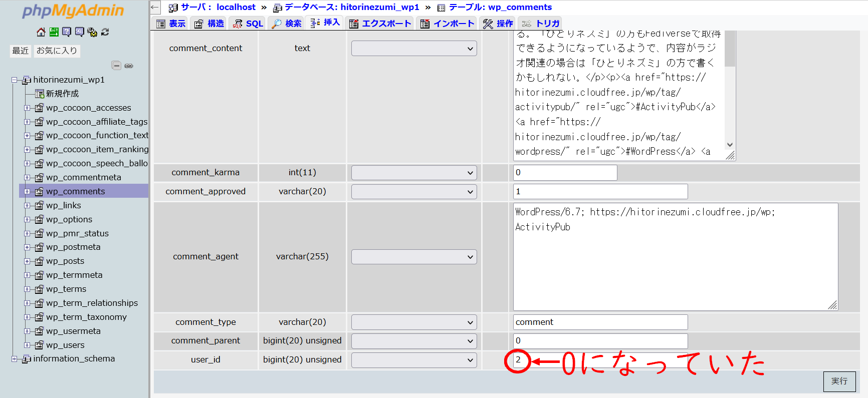Switch to the SQL tab
Viewport: 868px width, 398px height.
point(249,24)
